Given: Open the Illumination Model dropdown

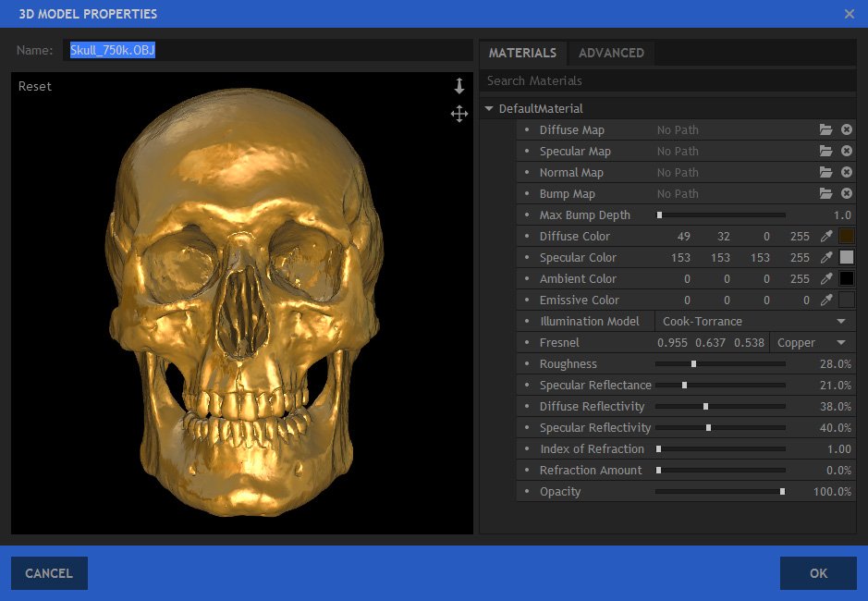Looking at the screenshot, I should pos(754,322).
